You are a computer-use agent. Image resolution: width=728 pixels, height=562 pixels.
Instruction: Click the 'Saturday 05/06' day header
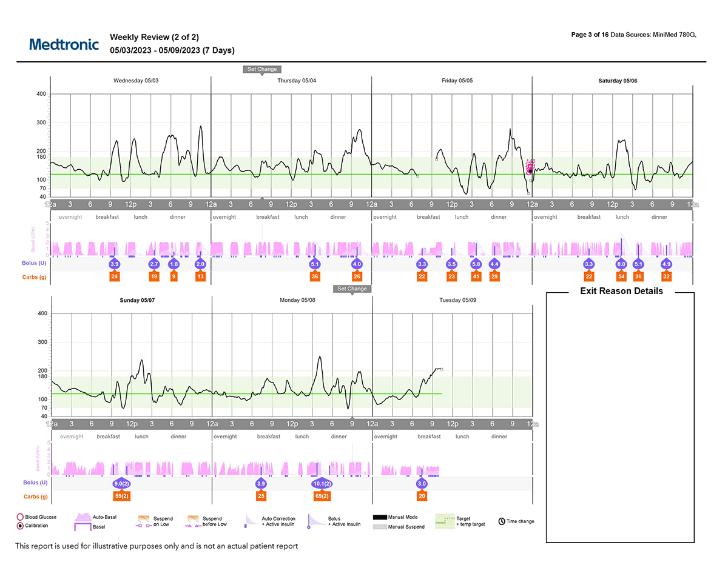[618, 81]
